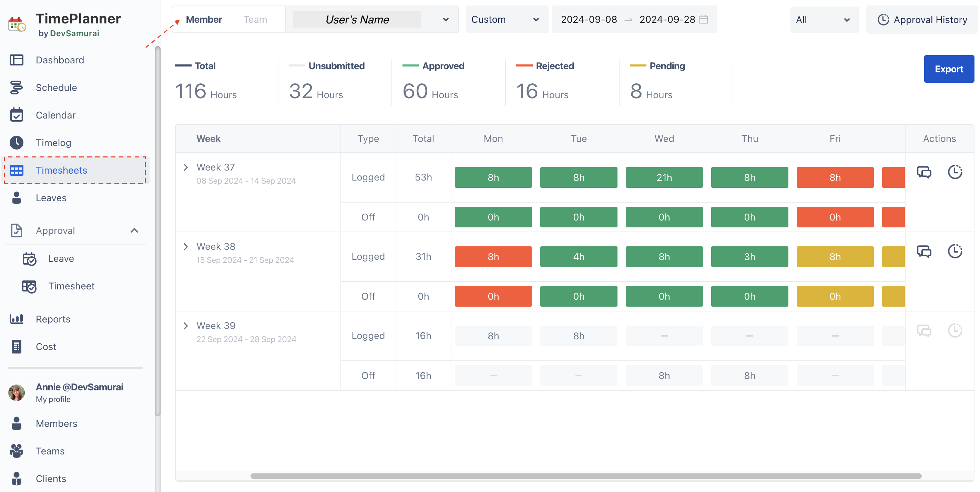The width and height of the screenshot is (980, 492).
Task: Click the horizontal table scrollbar
Action: point(586,476)
